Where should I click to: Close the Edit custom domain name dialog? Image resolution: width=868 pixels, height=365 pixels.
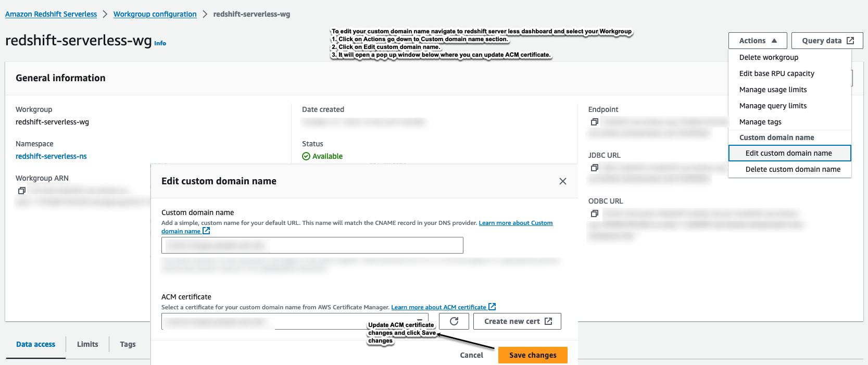(x=563, y=181)
